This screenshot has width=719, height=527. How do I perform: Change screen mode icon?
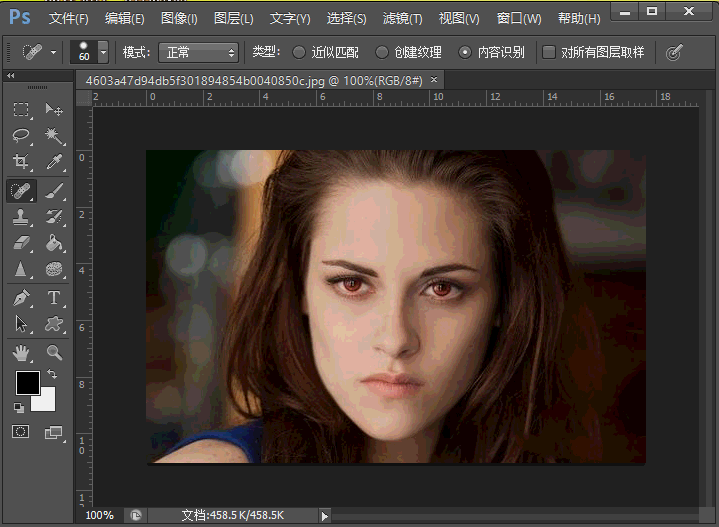click(x=54, y=432)
